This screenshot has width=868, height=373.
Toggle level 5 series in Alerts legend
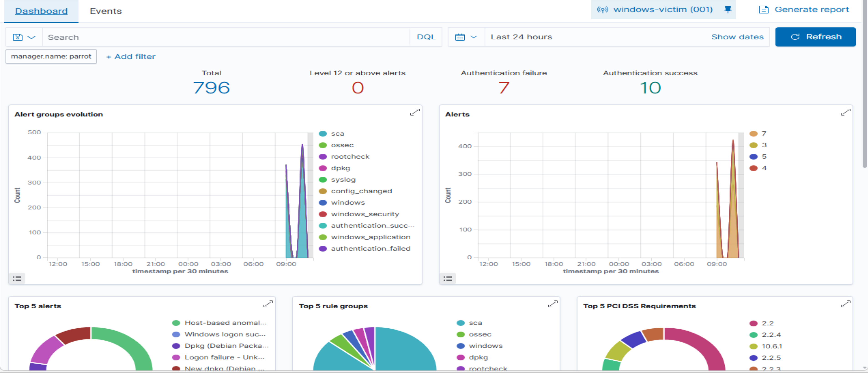pyautogui.click(x=764, y=156)
